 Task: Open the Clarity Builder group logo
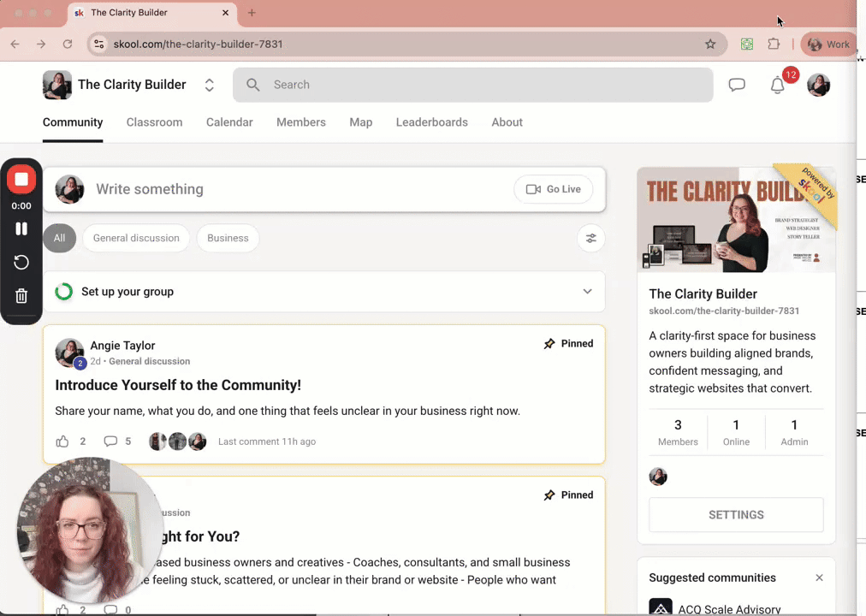56,85
